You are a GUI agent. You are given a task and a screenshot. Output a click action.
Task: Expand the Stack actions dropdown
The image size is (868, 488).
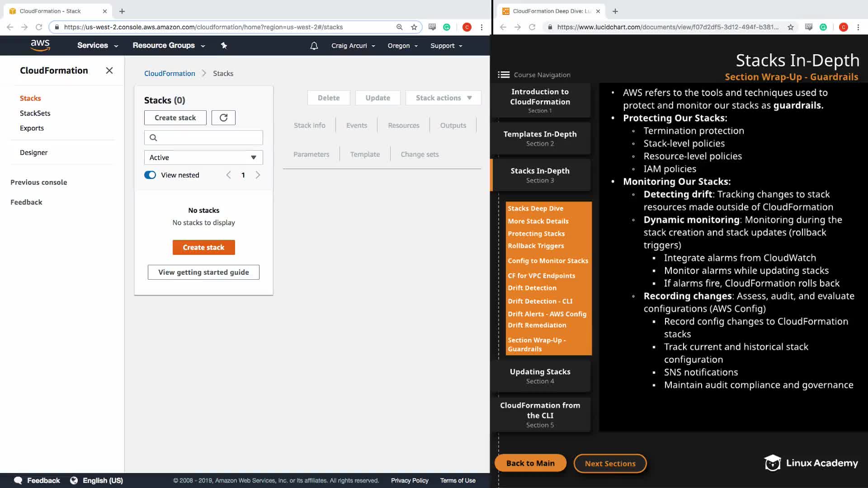click(x=443, y=98)
